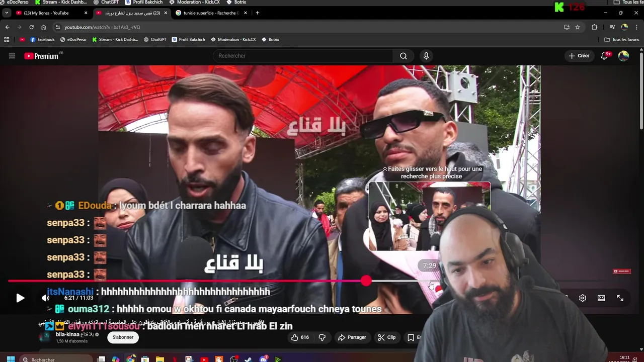The width and height of the screenshot is (644, 362).
Task: Open the Moderation - Kick.CX bookmark
Action: [x=233, y=40]
